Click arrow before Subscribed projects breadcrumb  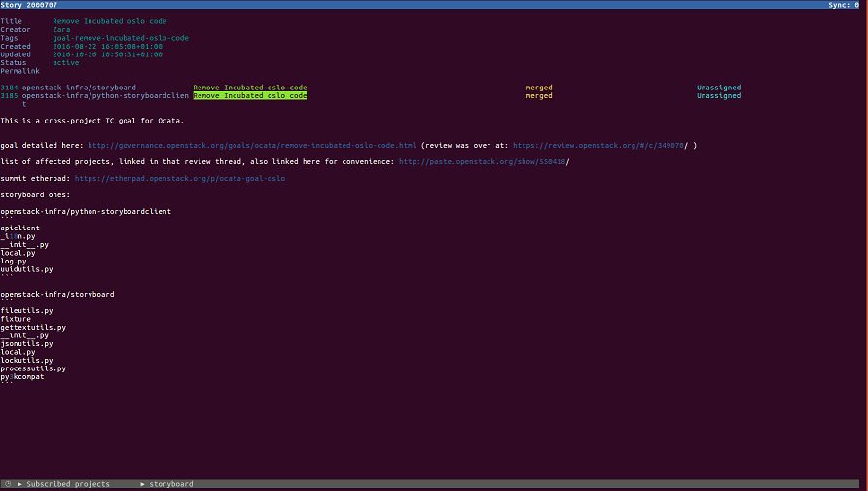(19, 483)
